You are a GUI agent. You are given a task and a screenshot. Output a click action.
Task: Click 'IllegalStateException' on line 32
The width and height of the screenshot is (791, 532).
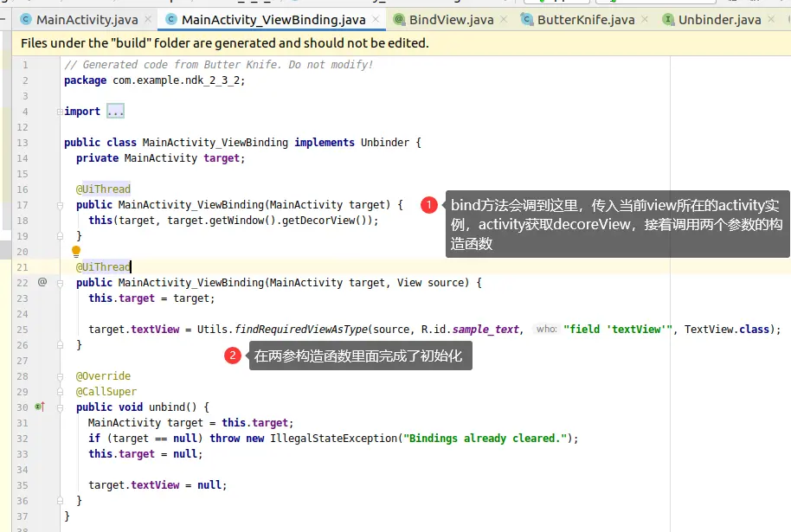pos(333,439)
